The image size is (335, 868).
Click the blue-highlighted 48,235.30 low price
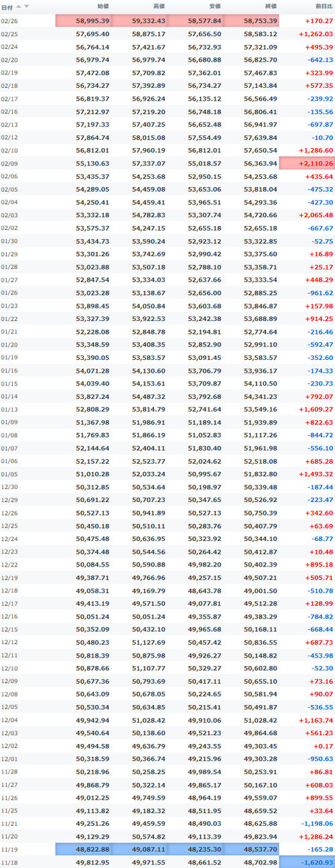tap(195, 849)
